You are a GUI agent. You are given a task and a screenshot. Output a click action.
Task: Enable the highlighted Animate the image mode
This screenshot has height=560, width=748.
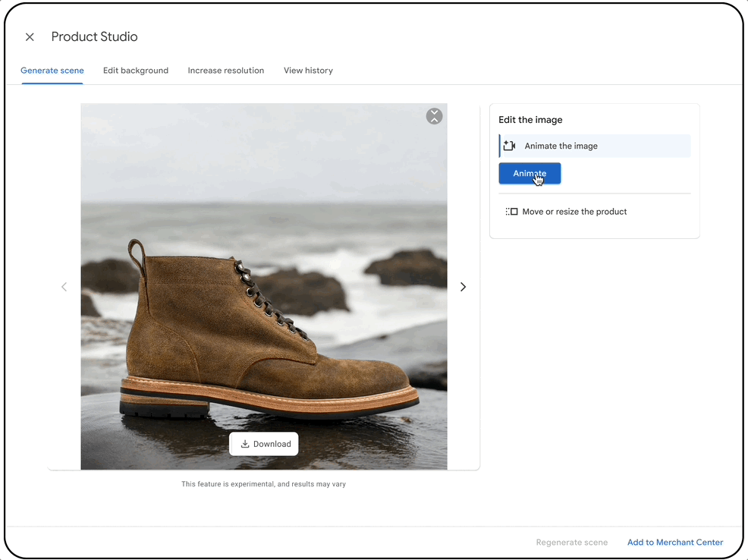click(x=594, y=145)
